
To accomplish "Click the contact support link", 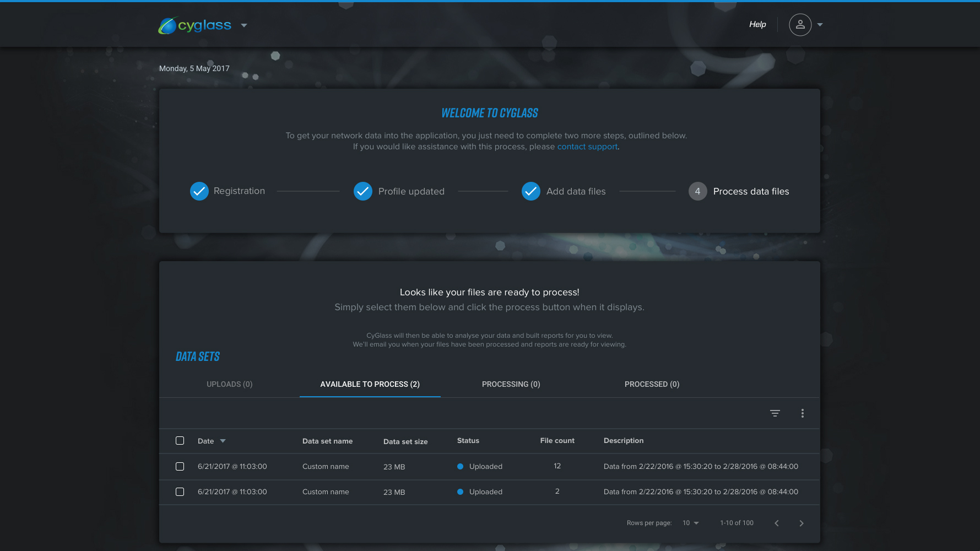I will 587,147.
